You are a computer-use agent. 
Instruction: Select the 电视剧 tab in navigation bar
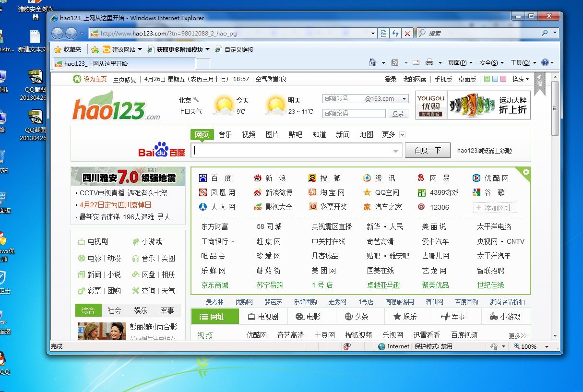coord(263,317)
